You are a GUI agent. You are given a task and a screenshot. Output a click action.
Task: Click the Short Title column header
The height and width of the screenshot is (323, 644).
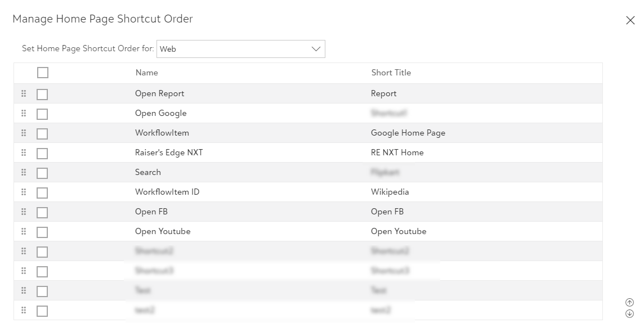coord(391,73)
